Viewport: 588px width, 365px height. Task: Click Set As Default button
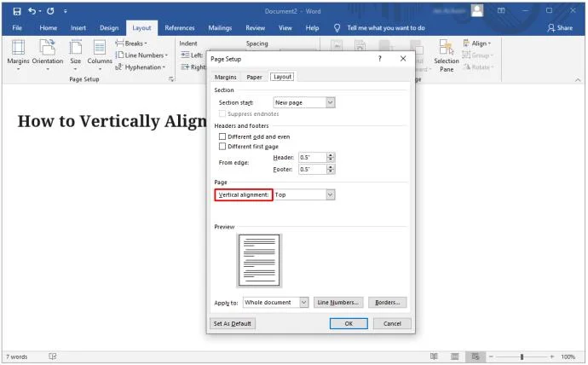[x=232, y=323]
